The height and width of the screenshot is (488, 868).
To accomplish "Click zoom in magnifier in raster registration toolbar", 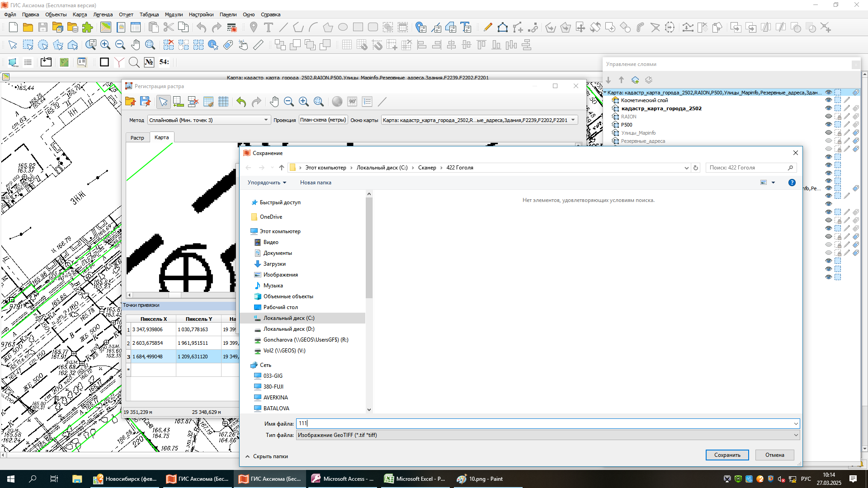I will click(304, 102).
